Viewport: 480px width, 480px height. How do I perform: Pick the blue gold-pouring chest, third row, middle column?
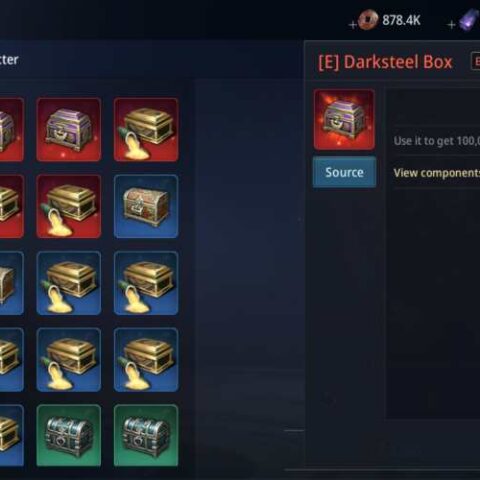point(69,283)
